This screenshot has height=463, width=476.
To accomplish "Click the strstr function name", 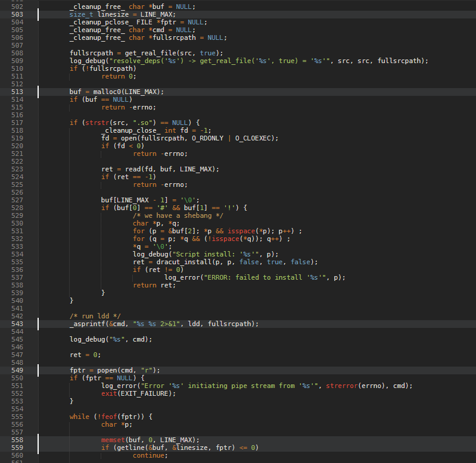I will [93, 123].
